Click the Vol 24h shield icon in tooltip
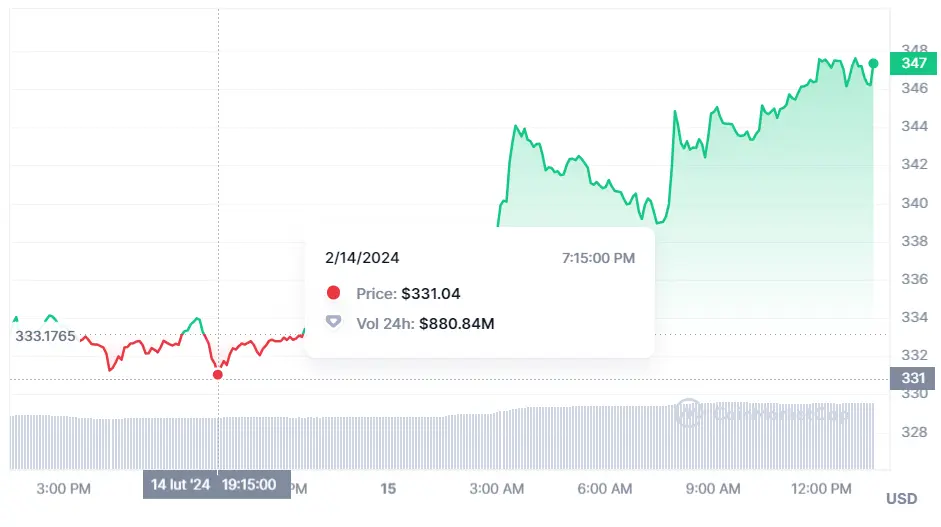This screenshot has width=941, height=527. pyautogui.click(x=334, y=323)
